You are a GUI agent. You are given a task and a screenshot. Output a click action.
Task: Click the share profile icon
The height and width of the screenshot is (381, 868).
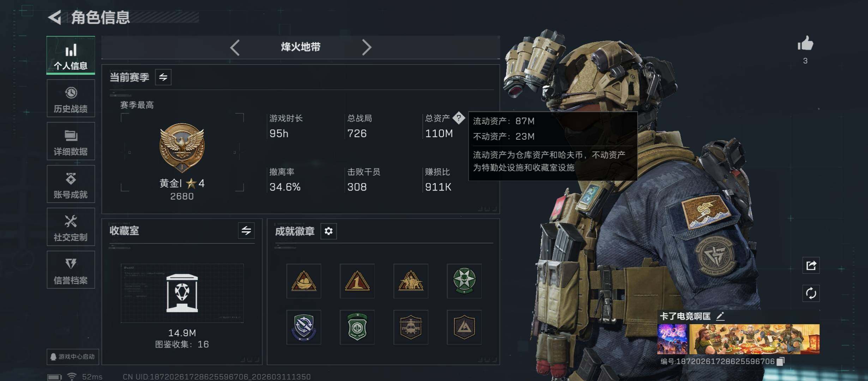811,265
